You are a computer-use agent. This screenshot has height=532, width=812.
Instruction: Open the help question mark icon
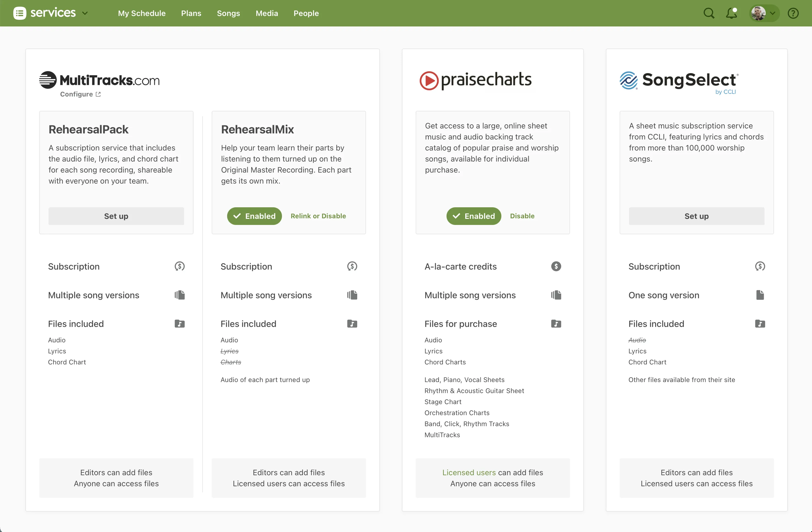click(x=793, y=13)
